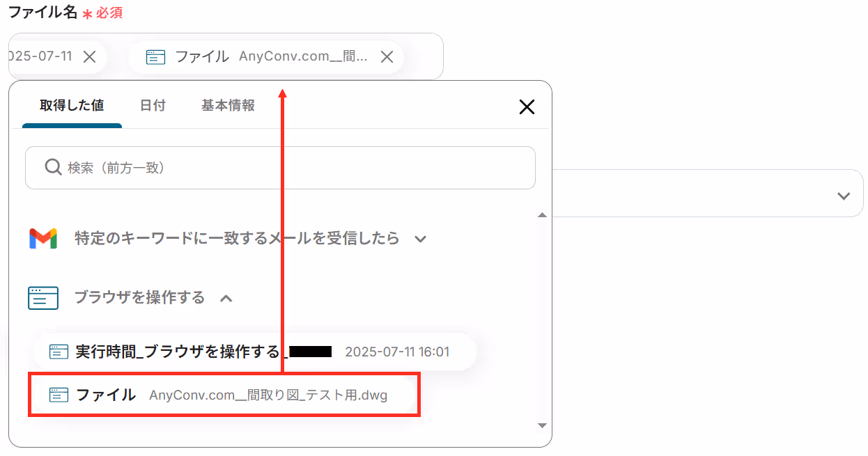Click the browser icon in the ファイル chip
This screenshot has height=456, width=868.
click(x=156, y=57)
